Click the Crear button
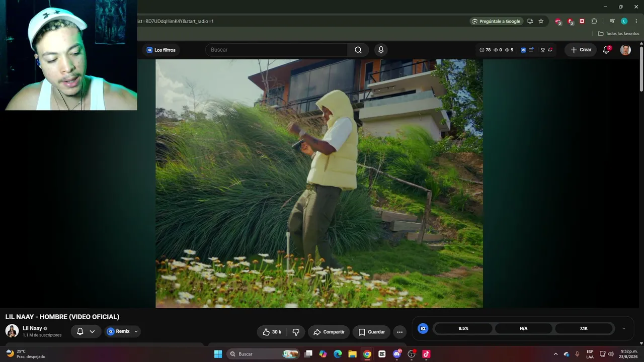This screenshot has height=362, width=644. click(x=581, y=50)
